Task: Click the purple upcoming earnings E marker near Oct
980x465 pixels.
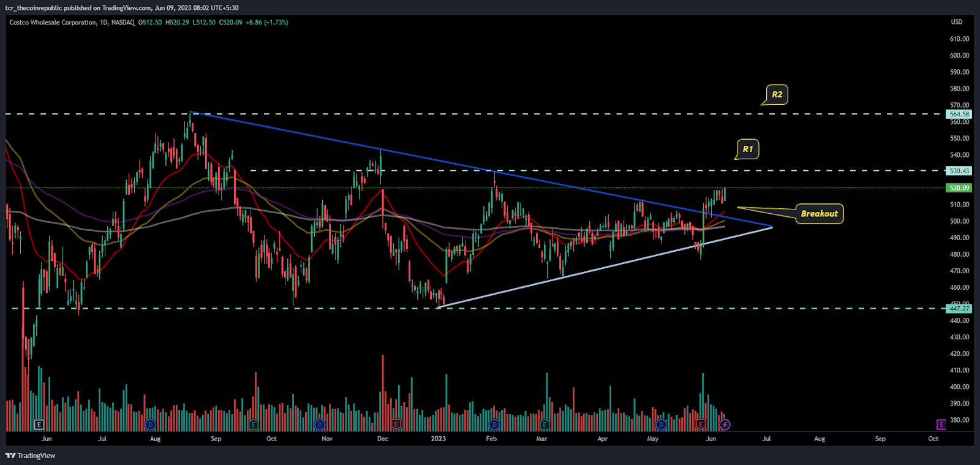Action: 941,425
